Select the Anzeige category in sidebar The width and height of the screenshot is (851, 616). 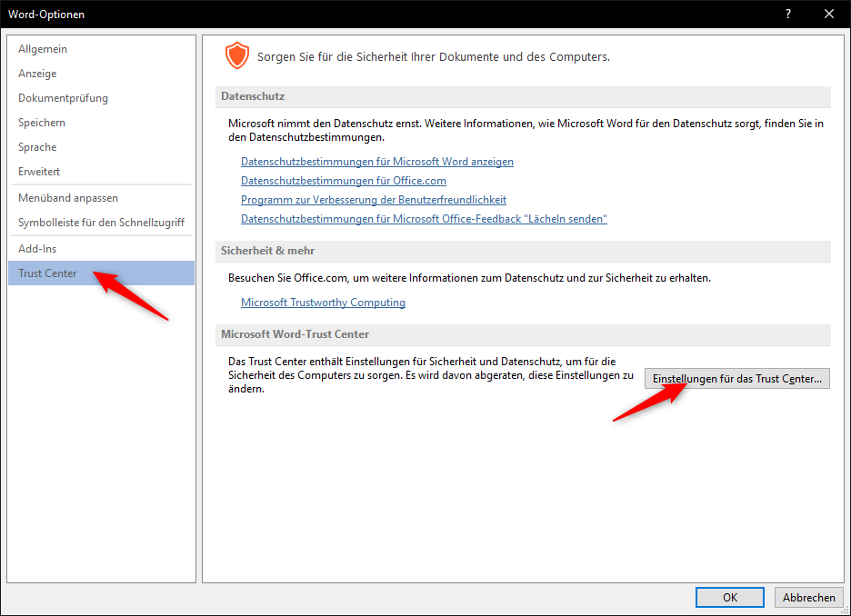click(x=37, y=74)
